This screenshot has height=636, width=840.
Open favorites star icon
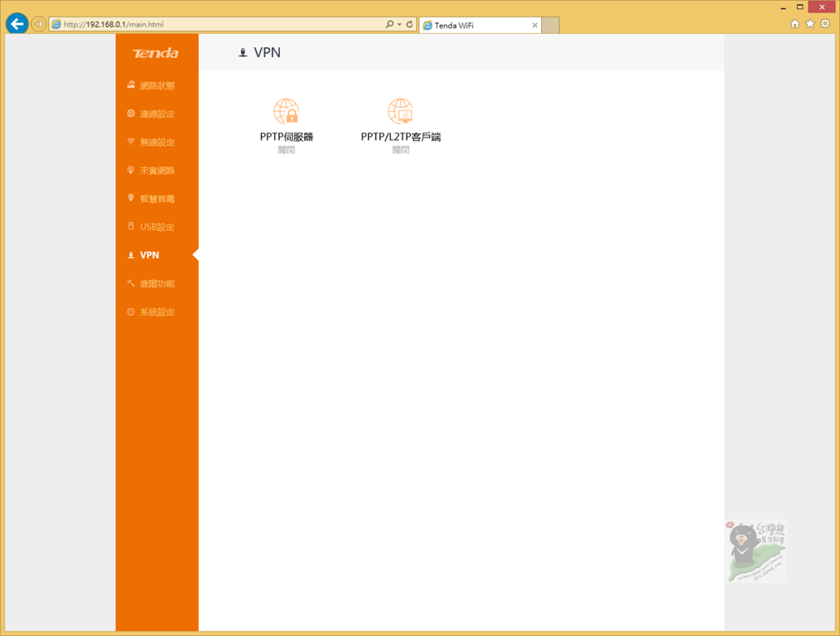[810, 23]
